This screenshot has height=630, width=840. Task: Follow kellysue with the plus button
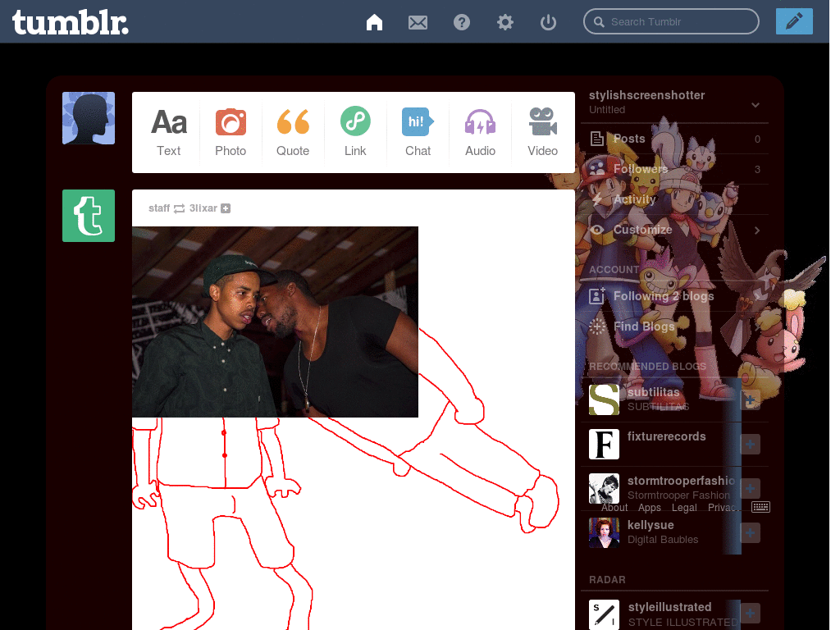click(x=751, y=533)
